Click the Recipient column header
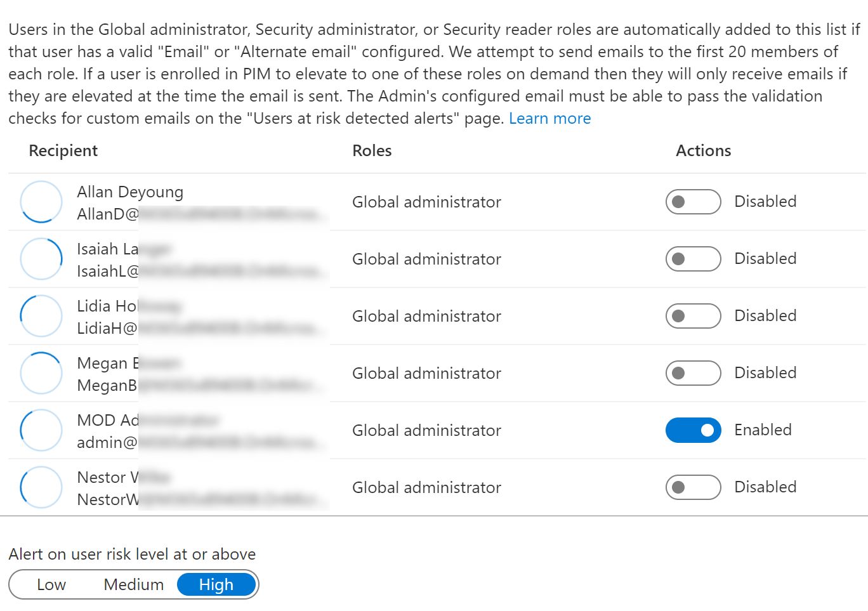Screen dimensions: 868x611 (63, 151)
